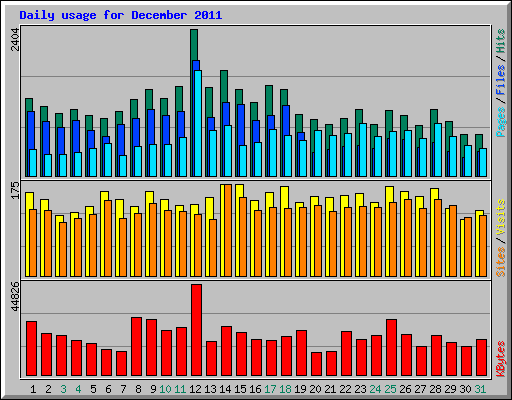Click green day label '11' on the x-axis
Screen dimensions: 512x400
tap(180, 389)
